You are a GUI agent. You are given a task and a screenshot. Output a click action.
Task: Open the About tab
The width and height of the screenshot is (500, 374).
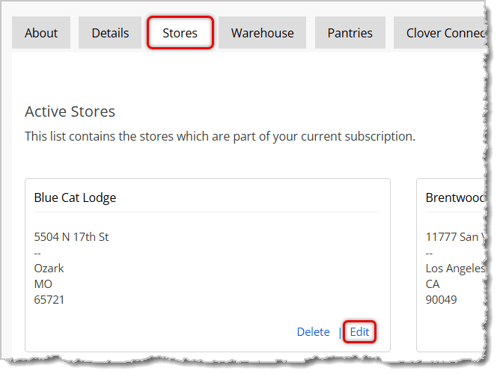tap(41, 33)
